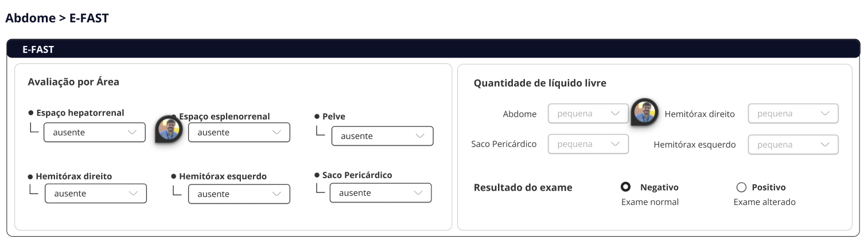Click the Quantidade de líquido livre heading
The width and height of the screenshot is (868, 247).
click(540, 83)
